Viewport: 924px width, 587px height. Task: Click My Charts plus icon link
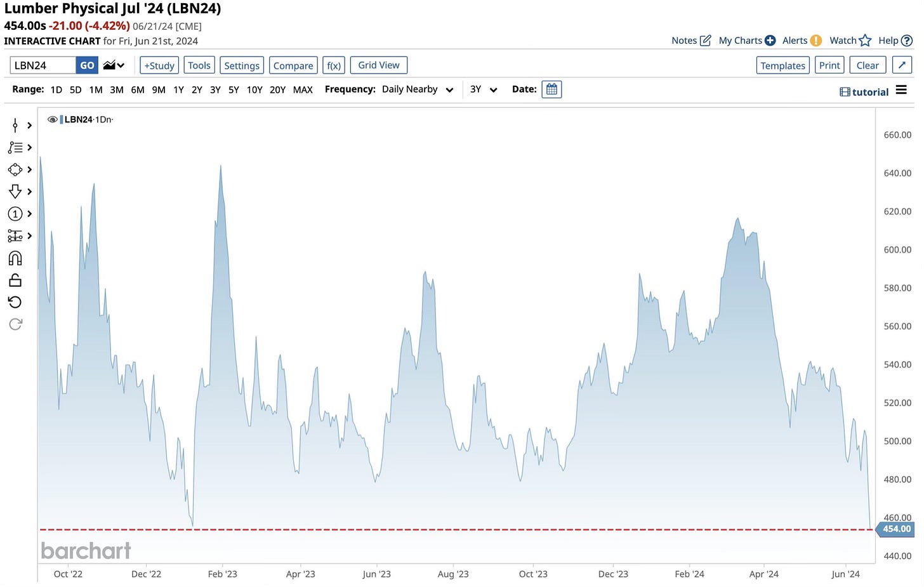[747, 41]
